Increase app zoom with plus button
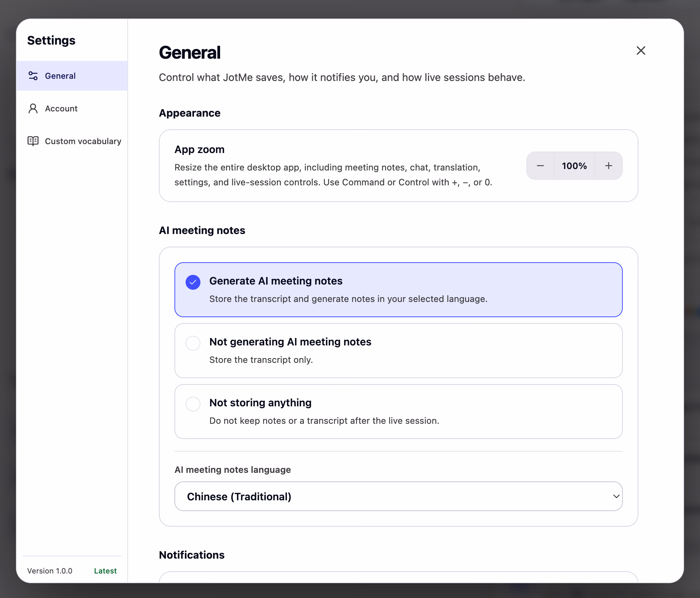The height and width of the screenshot is (598, 700). click(x=609, y=166)
